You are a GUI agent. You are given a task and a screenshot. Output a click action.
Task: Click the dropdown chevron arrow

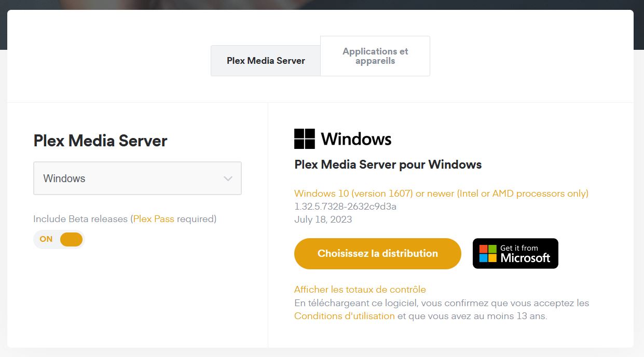[228, 178]
